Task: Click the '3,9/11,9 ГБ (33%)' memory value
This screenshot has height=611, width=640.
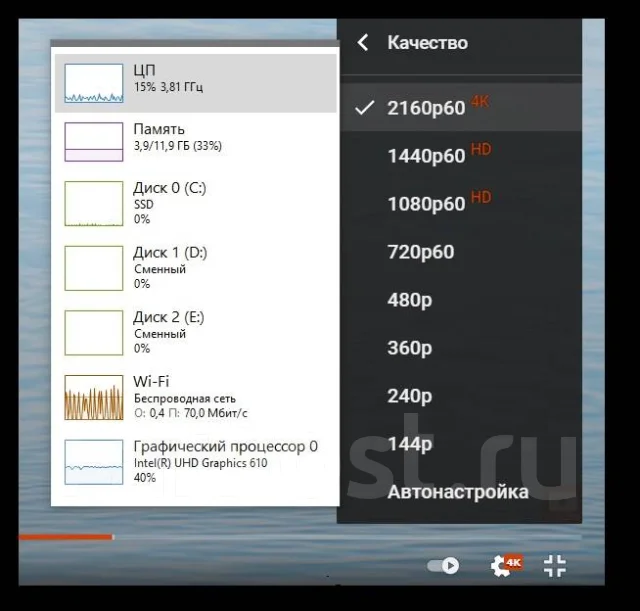Action: 178,145
